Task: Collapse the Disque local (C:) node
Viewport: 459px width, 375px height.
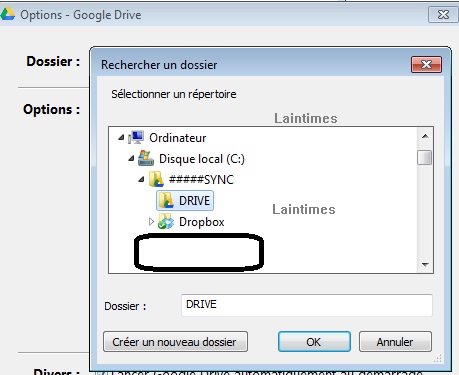Action: tap(131, 159)
